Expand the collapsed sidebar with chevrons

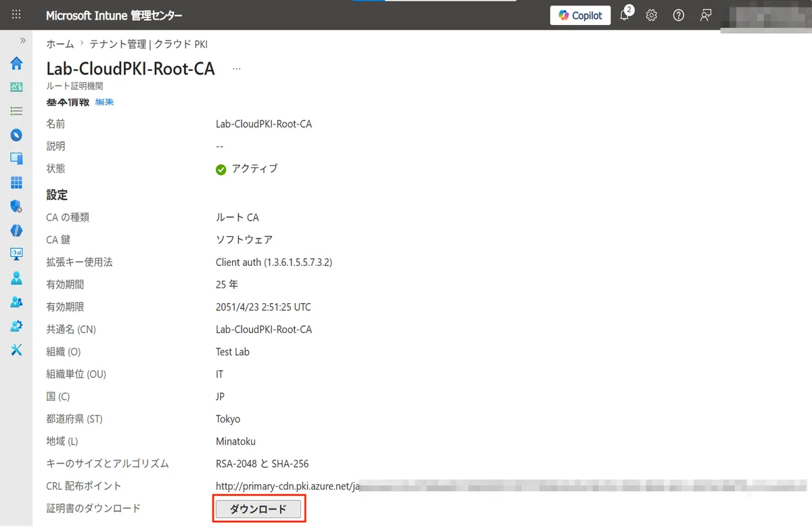22,41
